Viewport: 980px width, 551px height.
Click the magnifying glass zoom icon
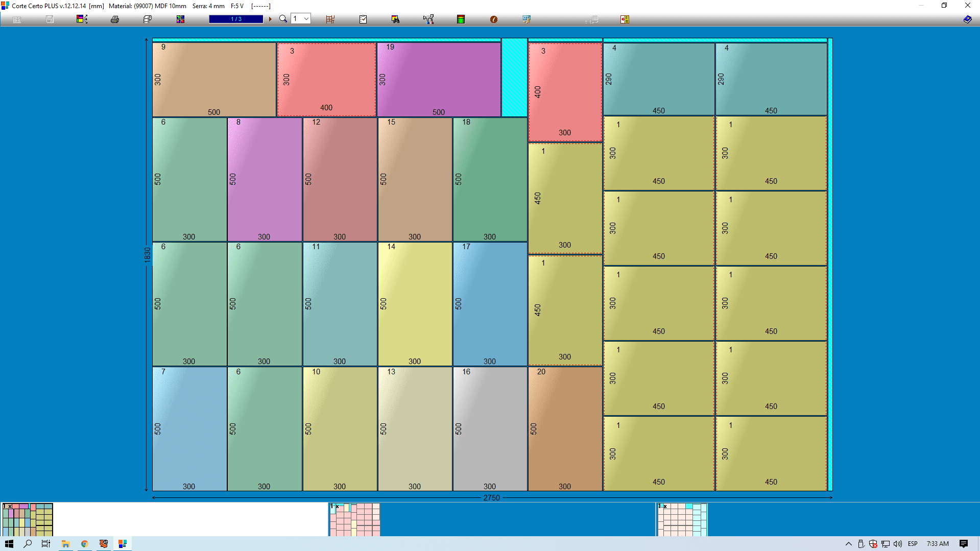click(x=283, y=19)
